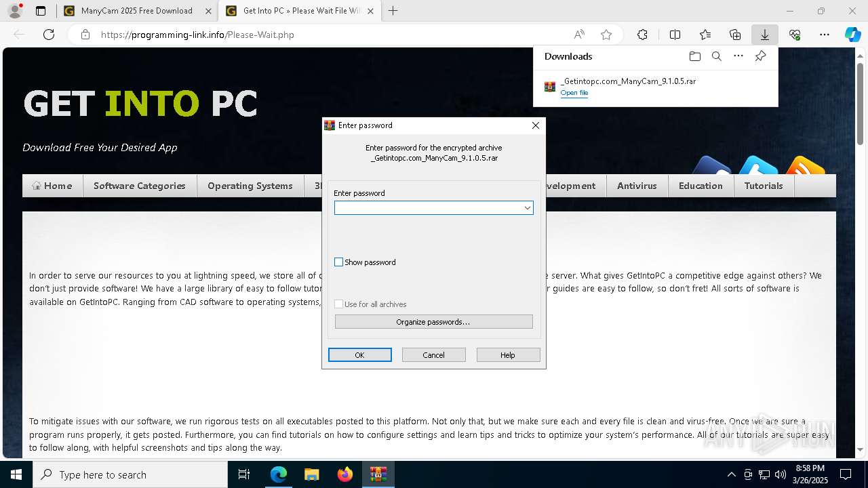Open the Home menu item
The width and height of the screenshot is (868, 488).
53,186
